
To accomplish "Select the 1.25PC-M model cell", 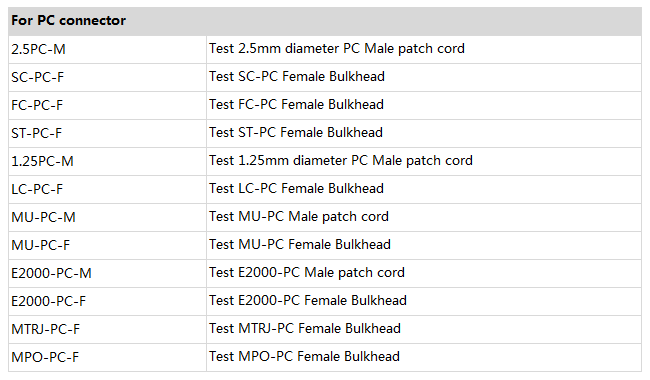I will (x=107, y=161).
